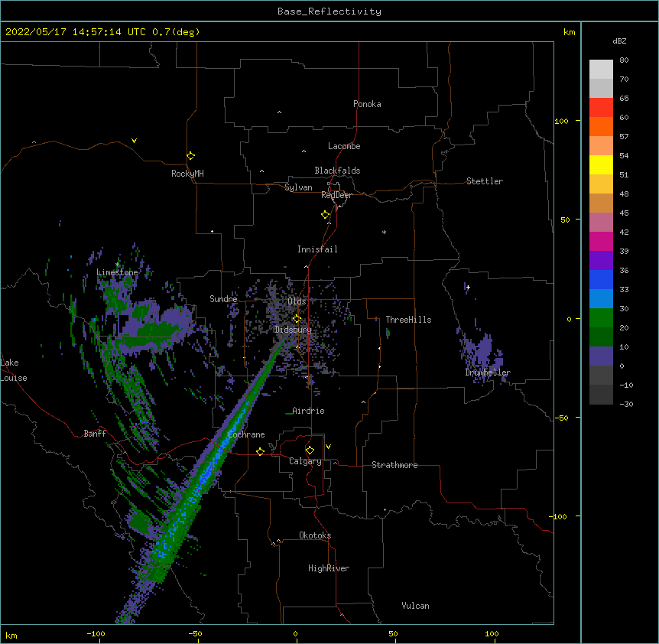Select the dark orange legend swatch between 60 and 57
Viewport: 659px width, 644px height.
[601, 126]
